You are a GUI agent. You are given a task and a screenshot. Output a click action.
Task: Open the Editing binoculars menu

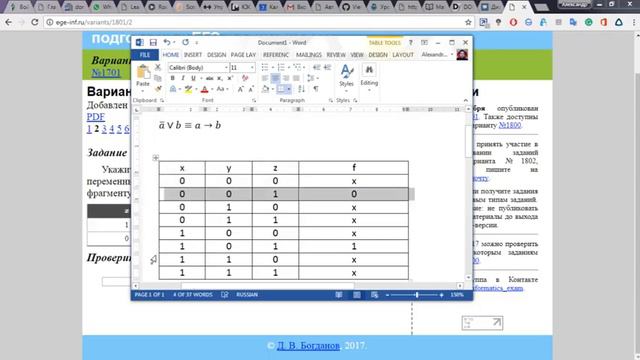[x=369, y=78]
